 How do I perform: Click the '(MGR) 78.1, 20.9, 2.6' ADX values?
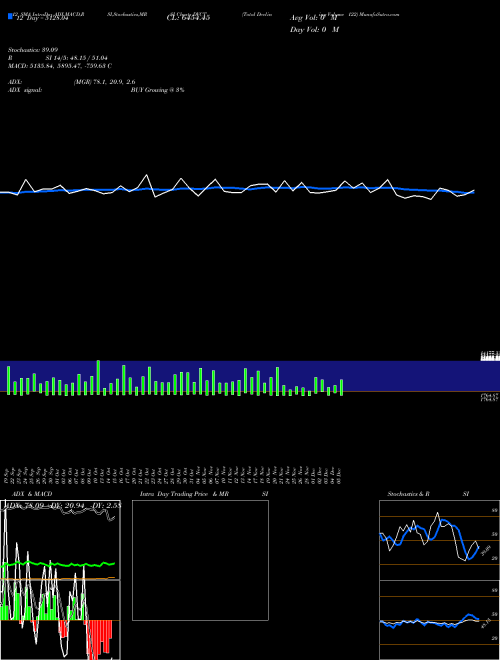tap(104, 82)
